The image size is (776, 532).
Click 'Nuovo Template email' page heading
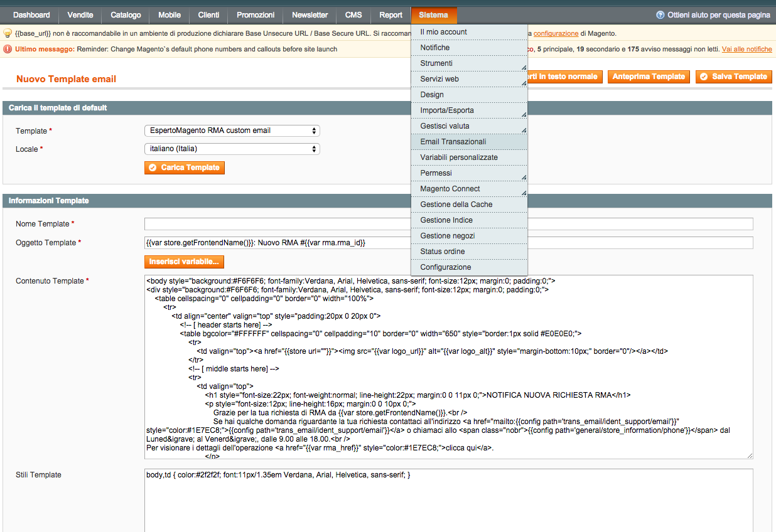(66, 79)
